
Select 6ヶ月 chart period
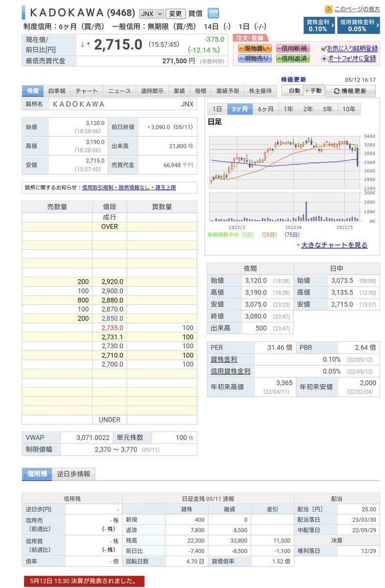tap(266, 109)
